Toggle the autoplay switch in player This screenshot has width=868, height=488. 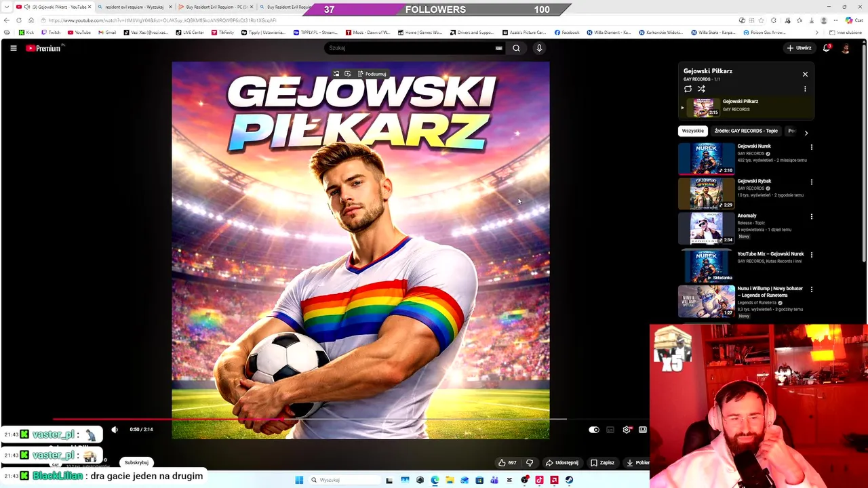pyautogui.click(x=594, y=429)
